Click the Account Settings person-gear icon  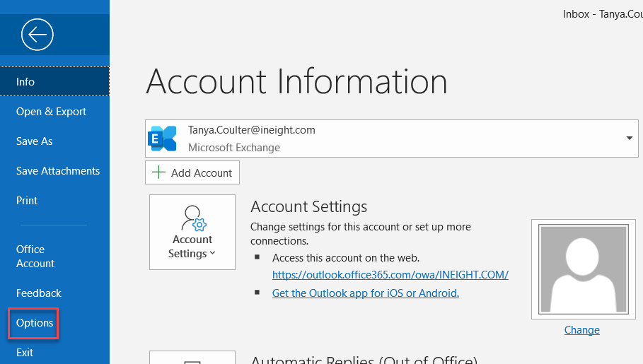point(194,218)
